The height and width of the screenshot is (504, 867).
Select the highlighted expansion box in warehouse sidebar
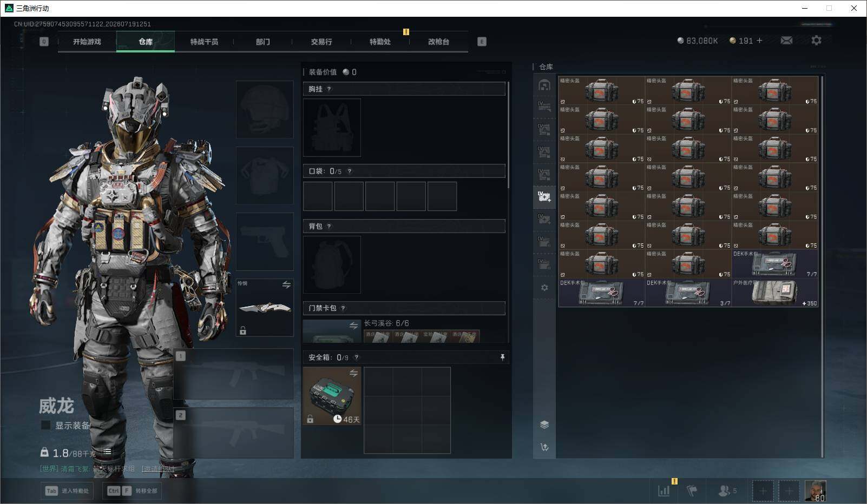coord(544,196)
